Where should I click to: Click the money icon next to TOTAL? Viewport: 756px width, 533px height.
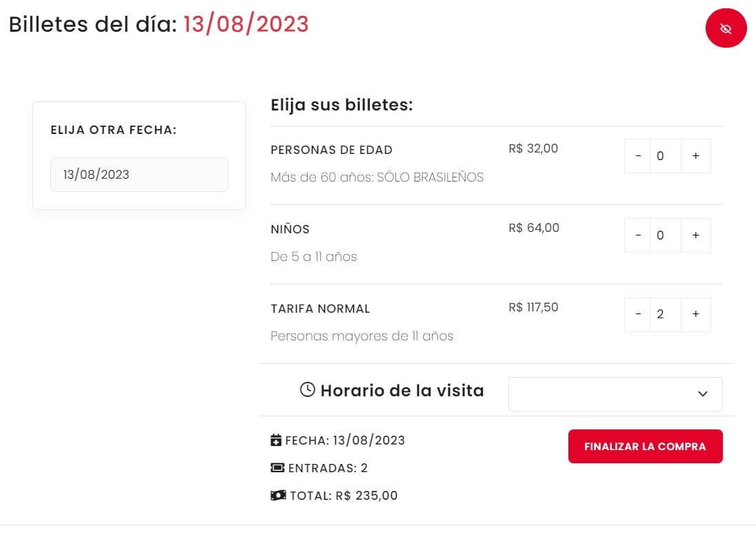pyautogui.click(x=277, y=495)
